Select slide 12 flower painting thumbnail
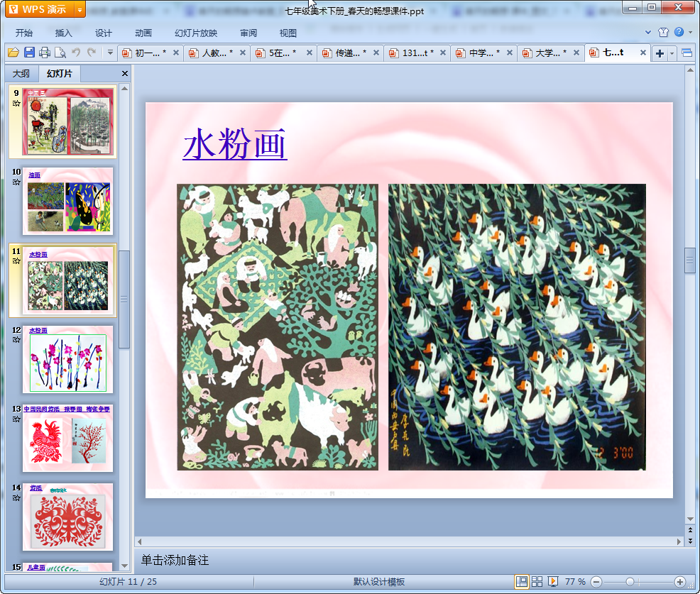700x594 pixels. 68,359
